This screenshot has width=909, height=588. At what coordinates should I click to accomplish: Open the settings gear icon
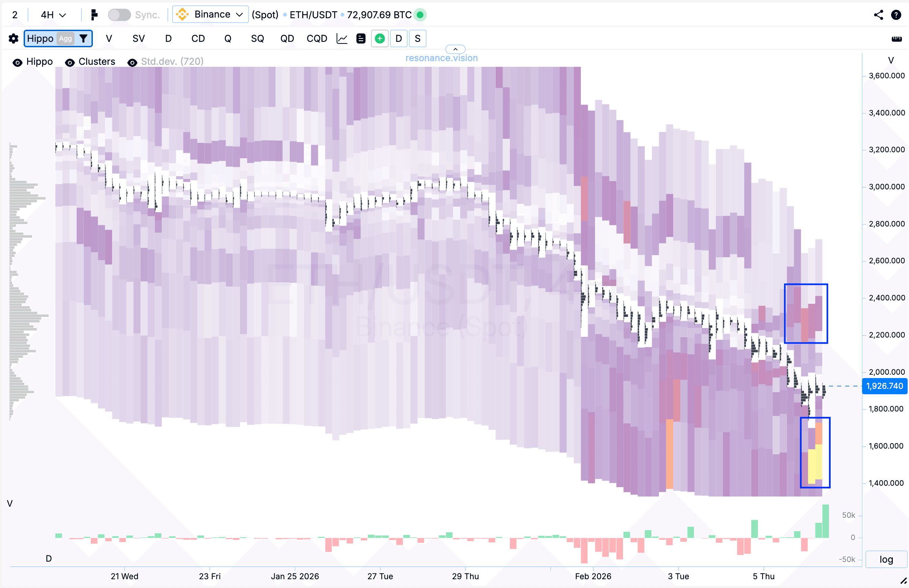tap(14, 38)
